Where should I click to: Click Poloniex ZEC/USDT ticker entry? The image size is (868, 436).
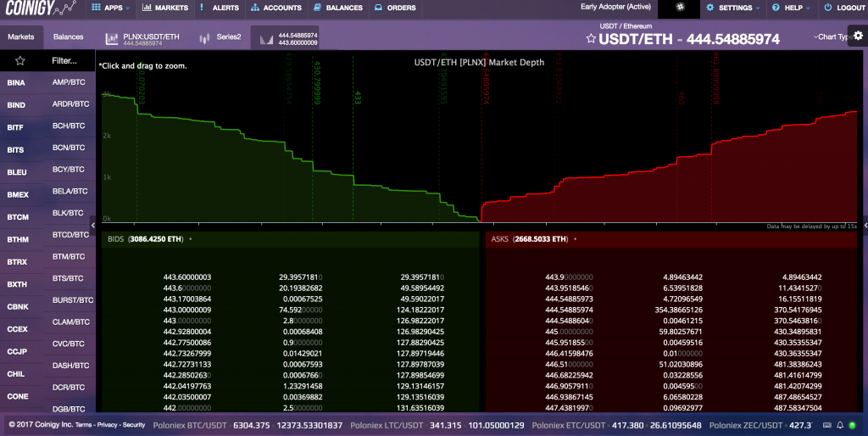tap(760, 426)
